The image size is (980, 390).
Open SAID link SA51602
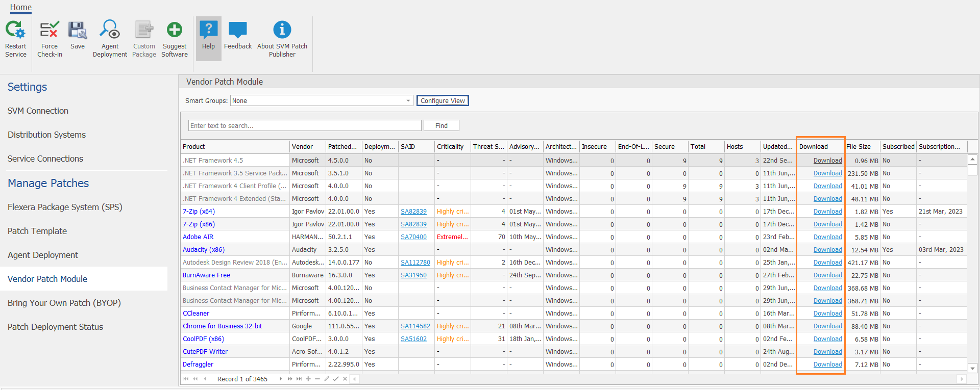coord(413,339)
